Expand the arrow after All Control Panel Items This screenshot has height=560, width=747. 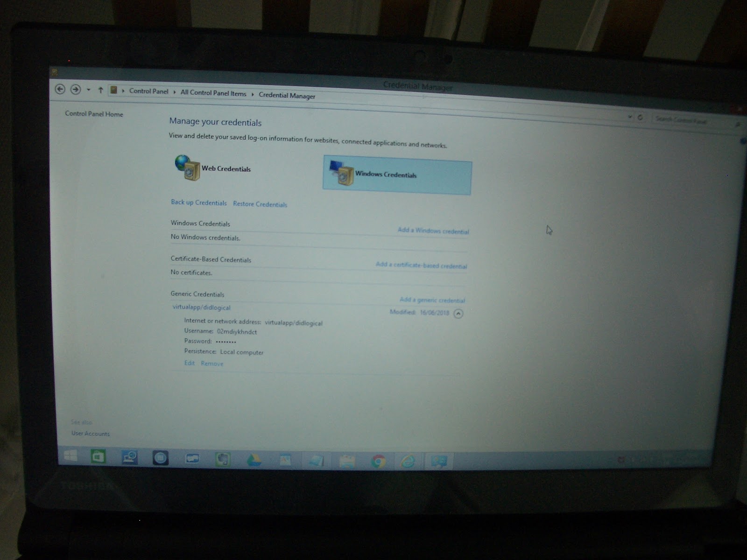click(253, 94)
